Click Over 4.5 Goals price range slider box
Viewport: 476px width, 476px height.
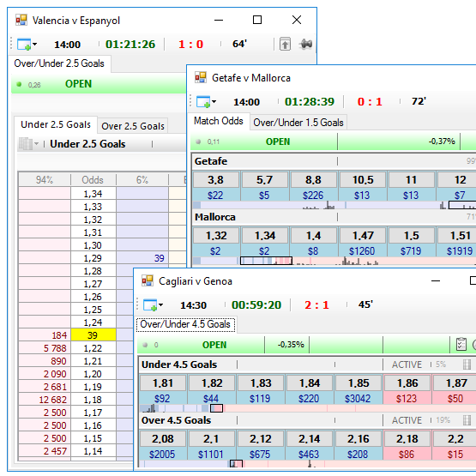point(236,463)
